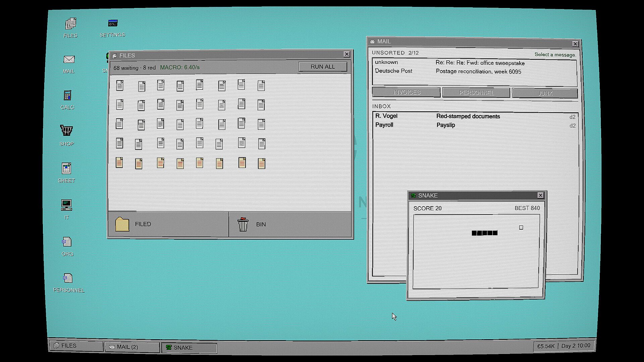Click the FILED folder drop zone
The image size is (644, 362).
pos(168,224)
